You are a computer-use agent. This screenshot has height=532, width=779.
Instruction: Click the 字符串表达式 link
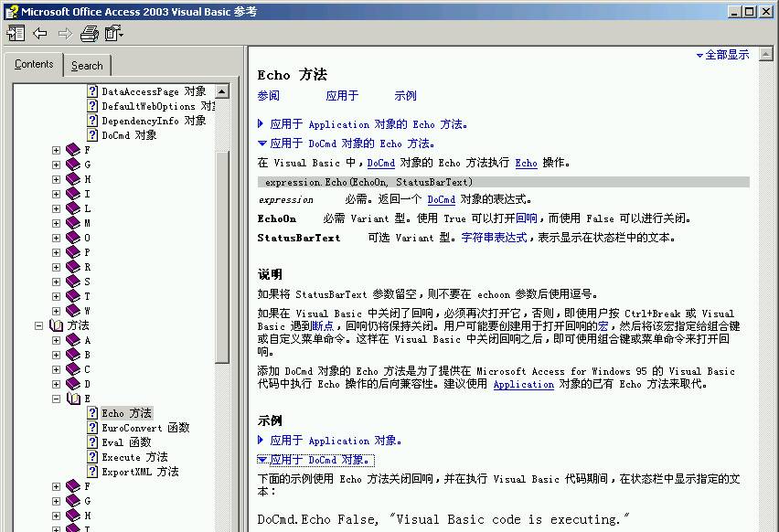pyautogui.click(x=495, y=238)
